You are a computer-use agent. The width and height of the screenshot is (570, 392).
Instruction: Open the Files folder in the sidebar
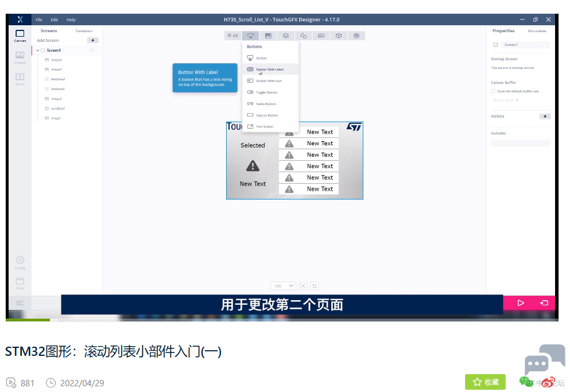point(20,284)
